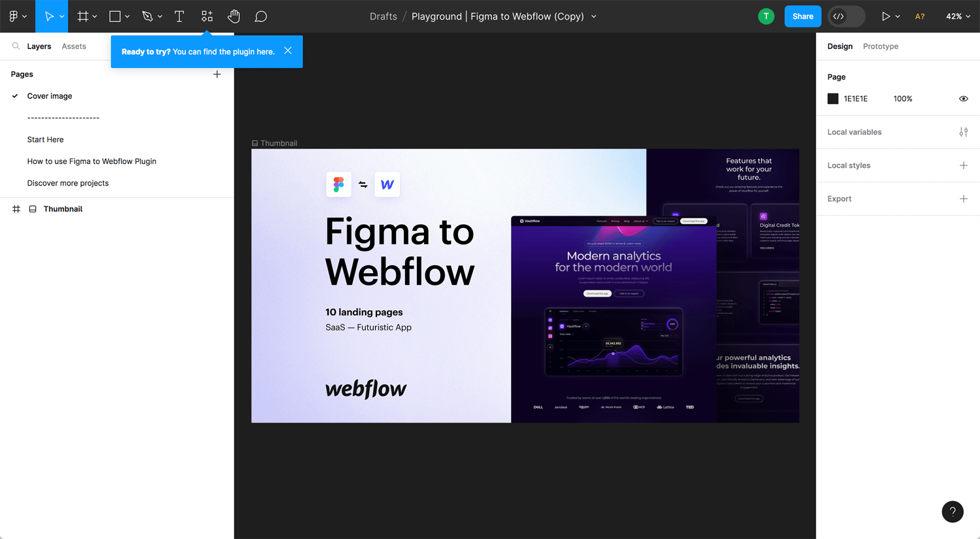Add a new page with plus icon
This screenshot has height=539, width=980.
[217, 74]
